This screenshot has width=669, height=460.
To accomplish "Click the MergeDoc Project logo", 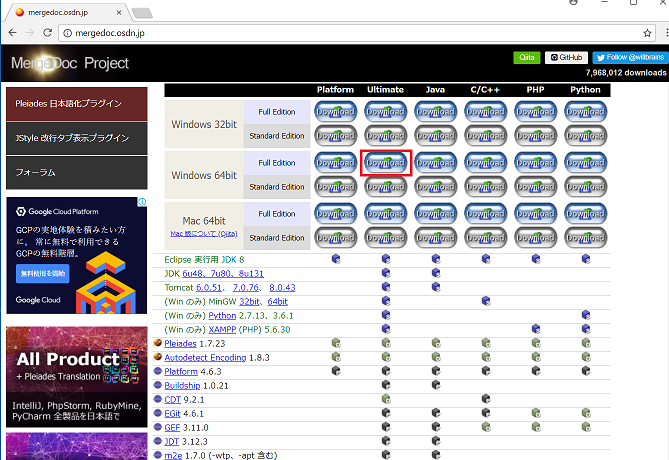I will tap(70, 63).
